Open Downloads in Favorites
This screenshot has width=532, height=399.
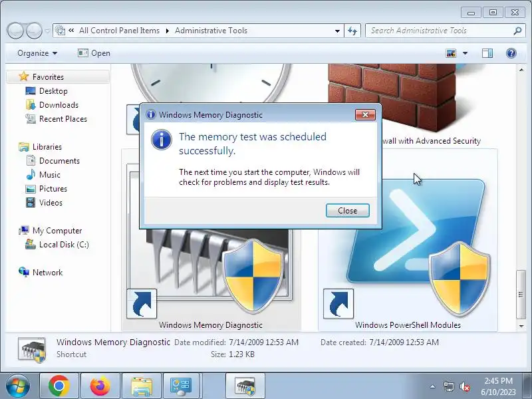[59, 105]
